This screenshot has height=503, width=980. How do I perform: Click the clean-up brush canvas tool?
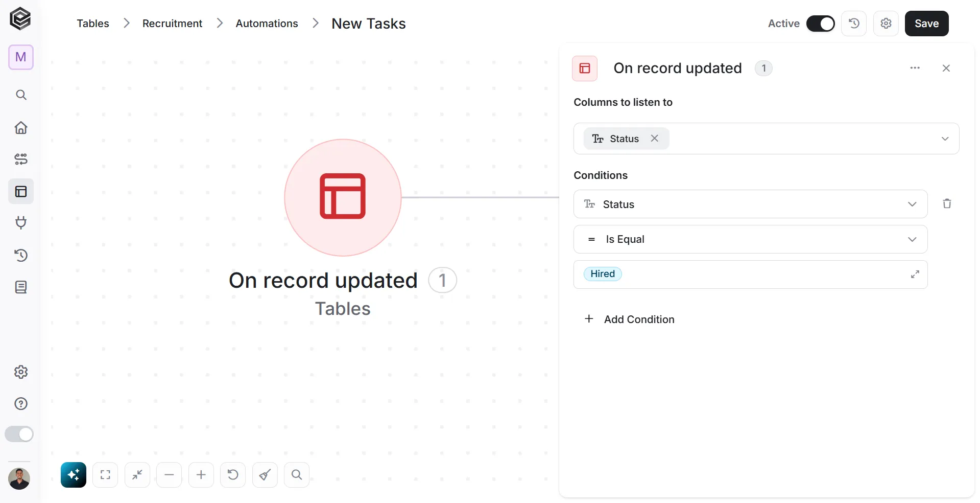coord(265,475)
